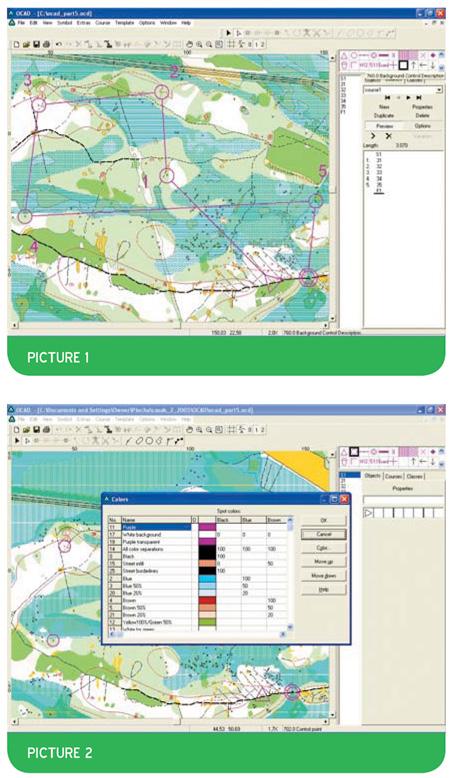Switch to the Classes tab in Picture 2
Viewport: 452px width, 778px height.
pos(415,476)
